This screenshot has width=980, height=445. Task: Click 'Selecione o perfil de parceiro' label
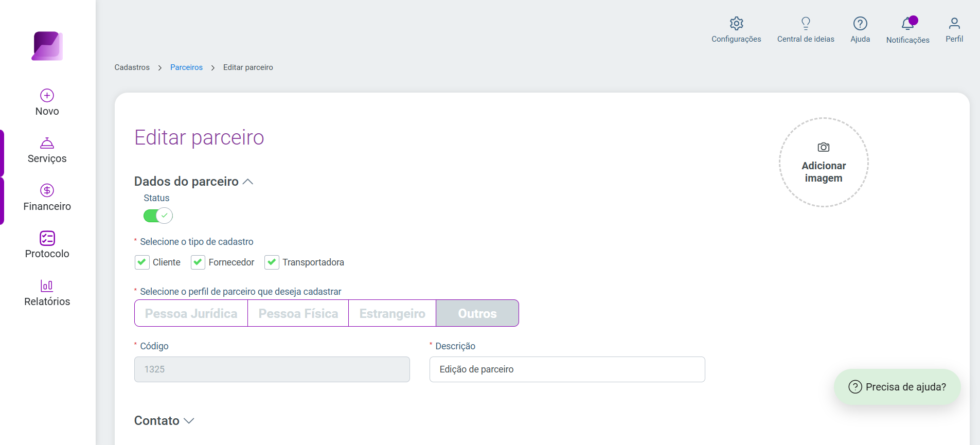coord(241,292)
